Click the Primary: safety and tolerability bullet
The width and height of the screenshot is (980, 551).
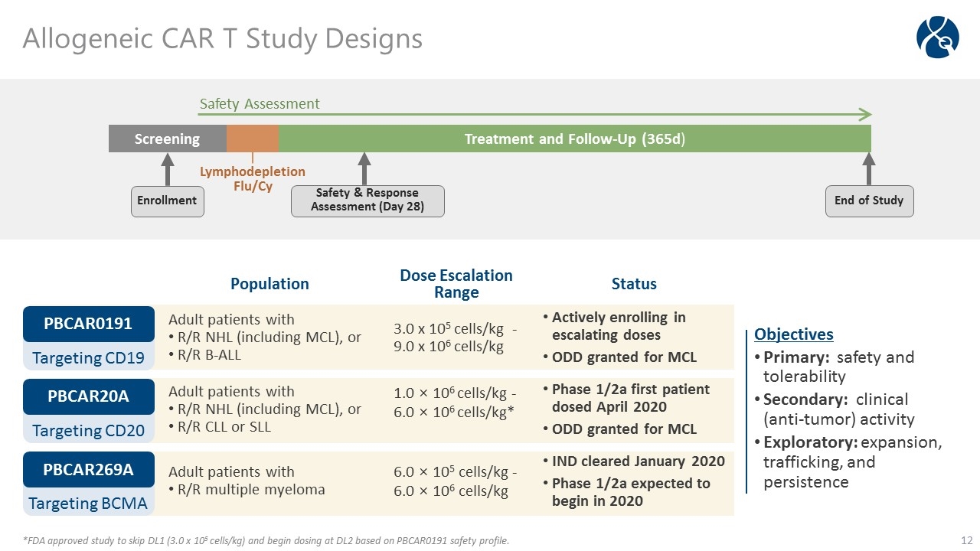[x=835, y=367]
